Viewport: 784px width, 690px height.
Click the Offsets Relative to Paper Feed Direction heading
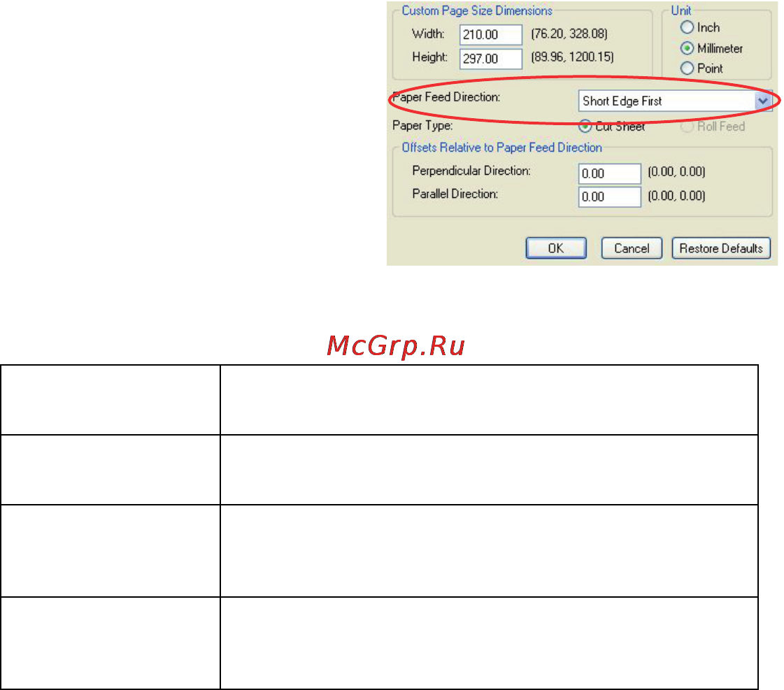coord(501,148)
